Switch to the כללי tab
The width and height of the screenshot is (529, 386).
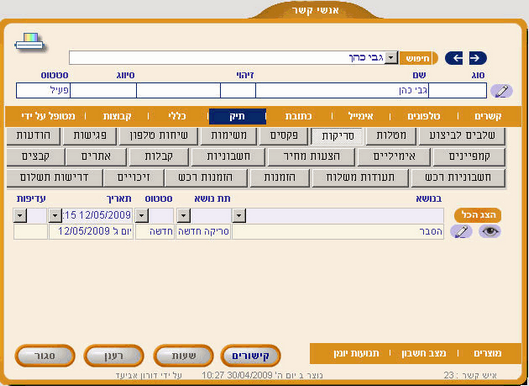click(177, 116)
